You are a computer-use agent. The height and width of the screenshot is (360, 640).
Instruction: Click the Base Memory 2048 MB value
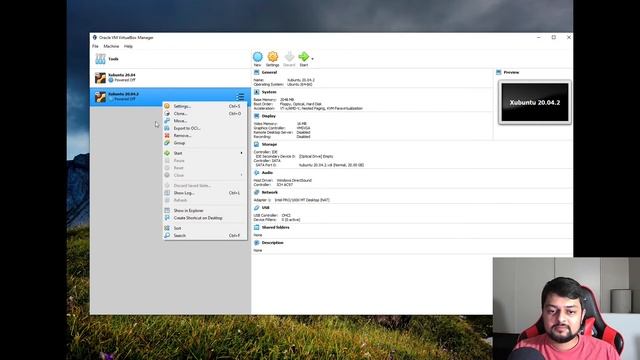tap(287, 100)
